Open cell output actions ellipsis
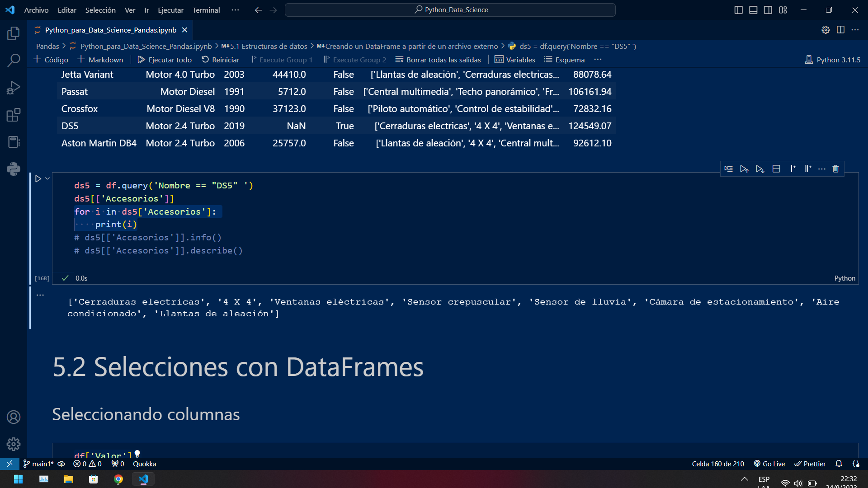The width and height of the screenshot is (868, 488). 40,295
